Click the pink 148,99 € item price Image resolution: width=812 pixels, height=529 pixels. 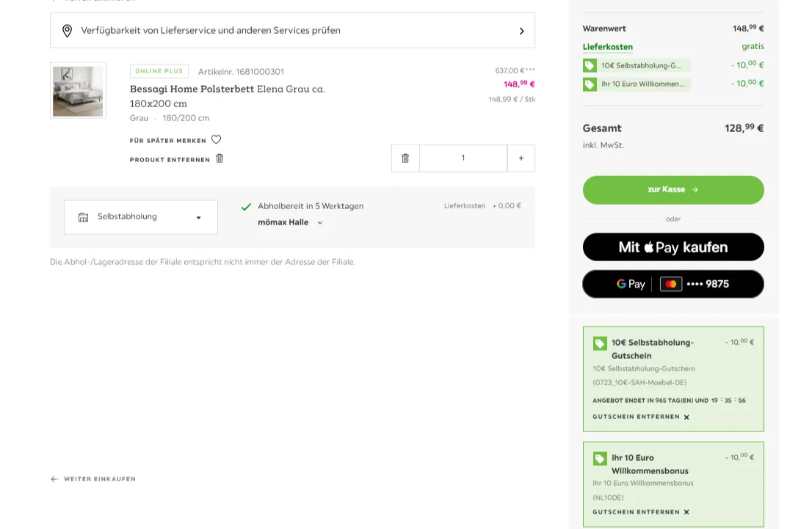click(519, 84)
